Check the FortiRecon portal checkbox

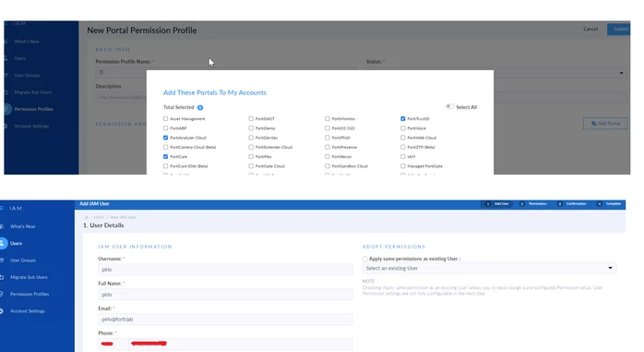[328, 157]
